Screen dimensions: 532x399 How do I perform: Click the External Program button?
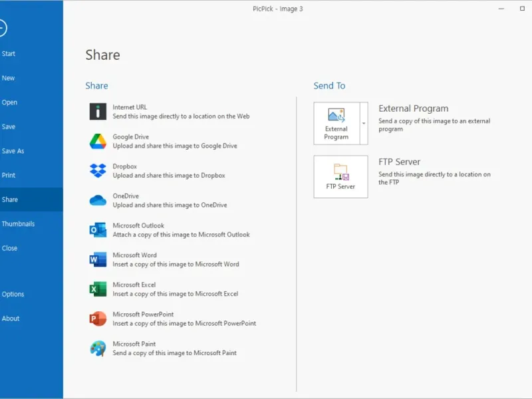[336, 123]
